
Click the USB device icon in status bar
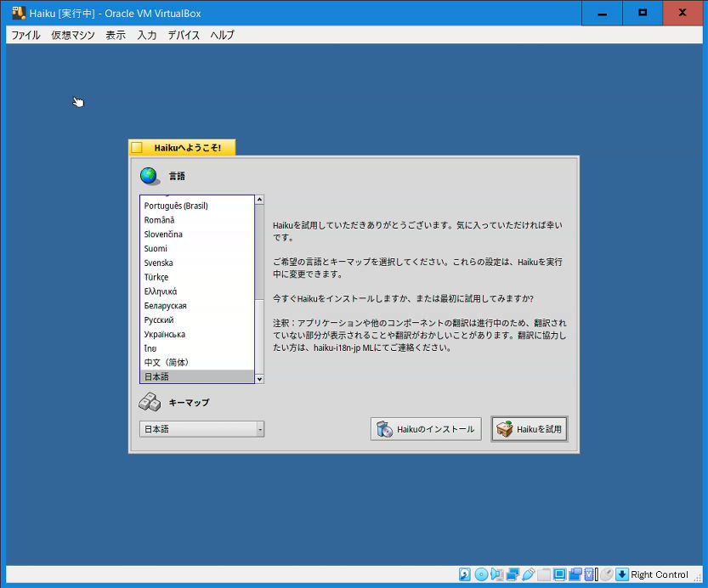tap(529, 574)
